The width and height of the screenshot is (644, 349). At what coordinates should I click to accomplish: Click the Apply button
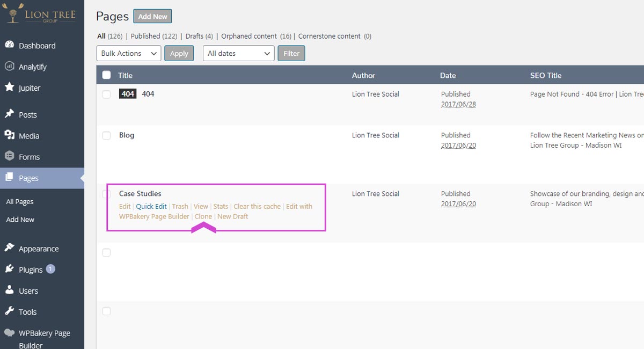[x=179, y=53]
